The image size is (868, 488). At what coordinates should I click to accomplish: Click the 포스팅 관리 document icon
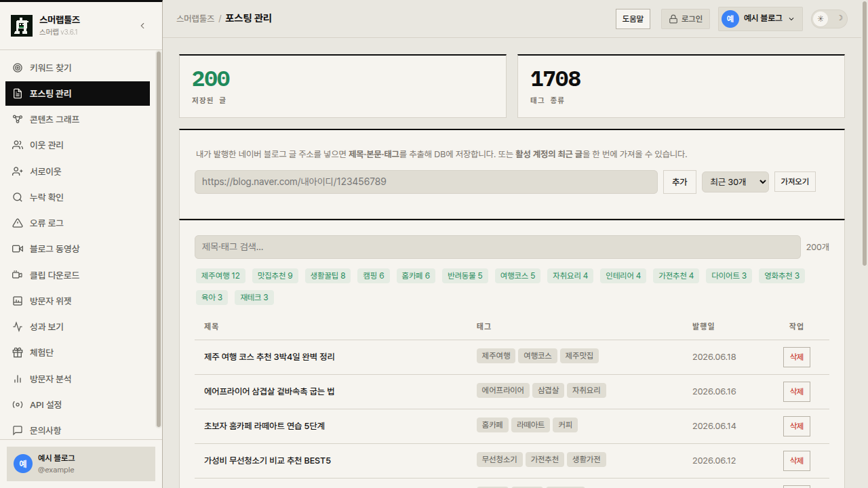point(18,94)
